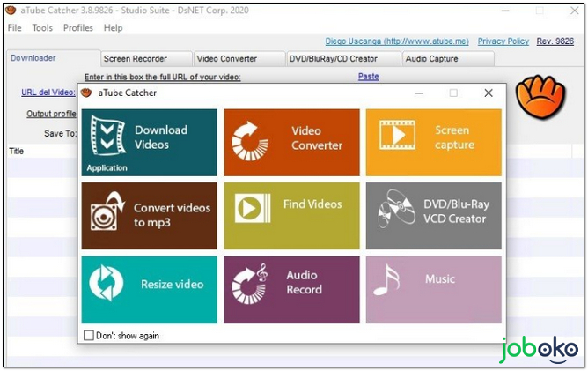Click the Save To label
Viewport: 588px width, 371px height.
(x=60, y=134)
